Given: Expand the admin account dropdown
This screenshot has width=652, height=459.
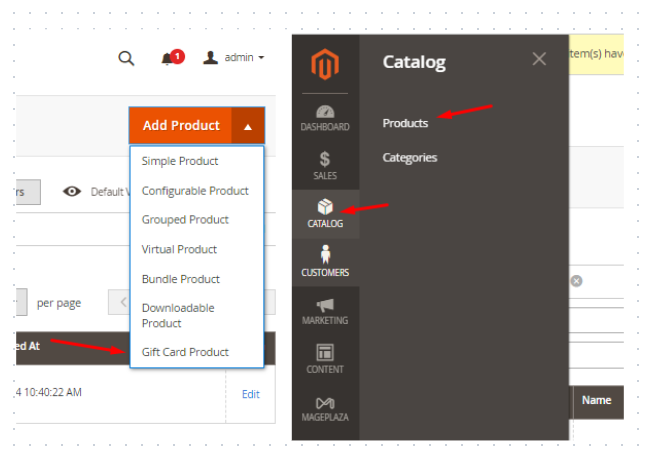Looking at the screenshot, I should coord(235,58).
